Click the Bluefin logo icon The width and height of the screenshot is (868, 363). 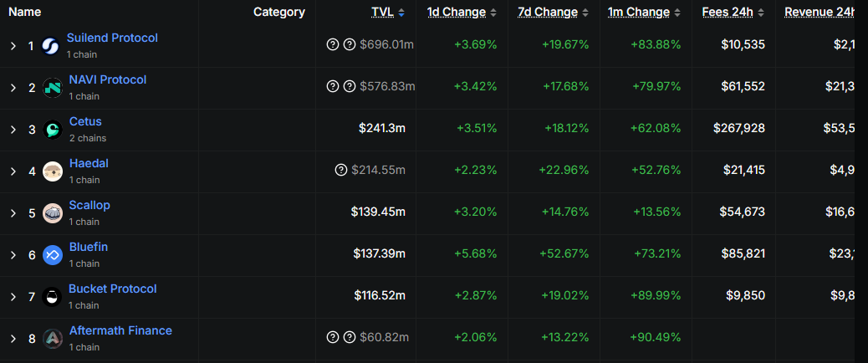[53, 255]
